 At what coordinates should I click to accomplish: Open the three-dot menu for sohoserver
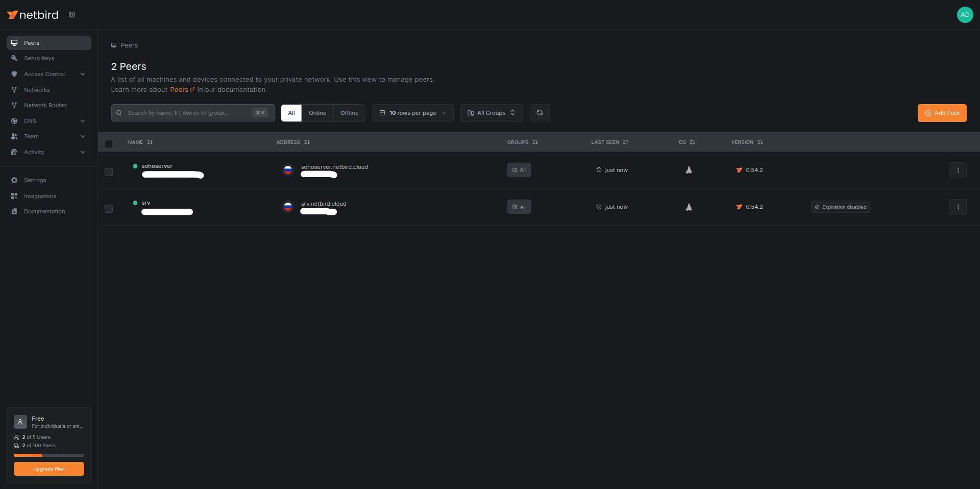[958, 170]
